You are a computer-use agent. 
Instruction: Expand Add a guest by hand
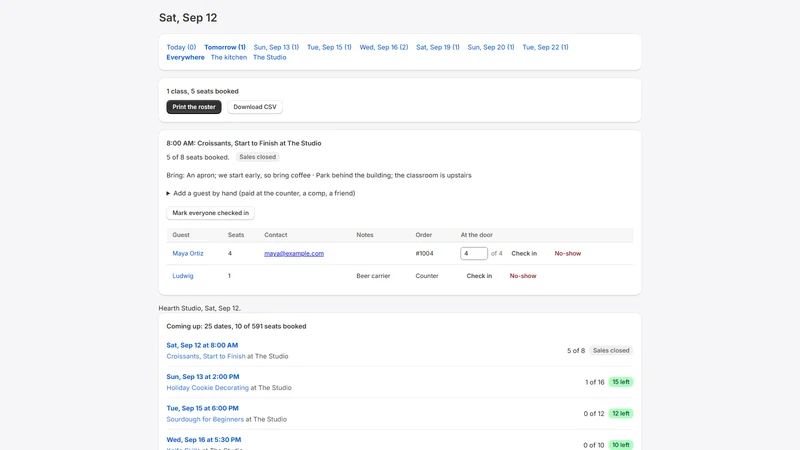(261, 193)
